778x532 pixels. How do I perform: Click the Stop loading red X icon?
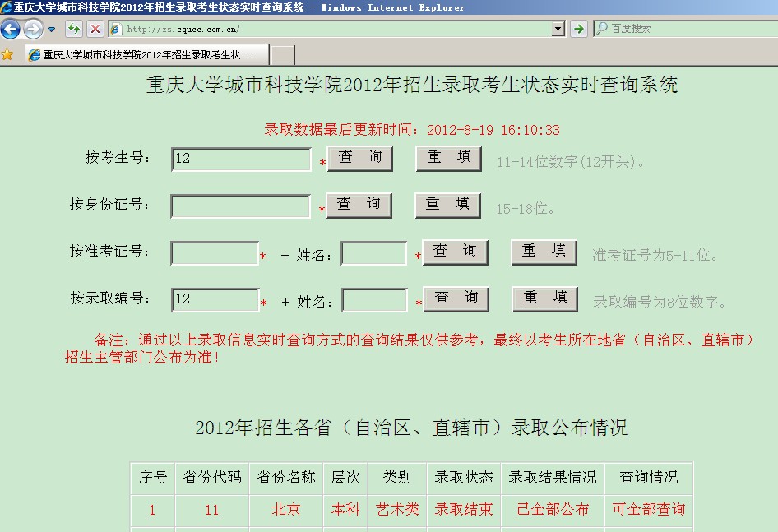coord(95,30)
